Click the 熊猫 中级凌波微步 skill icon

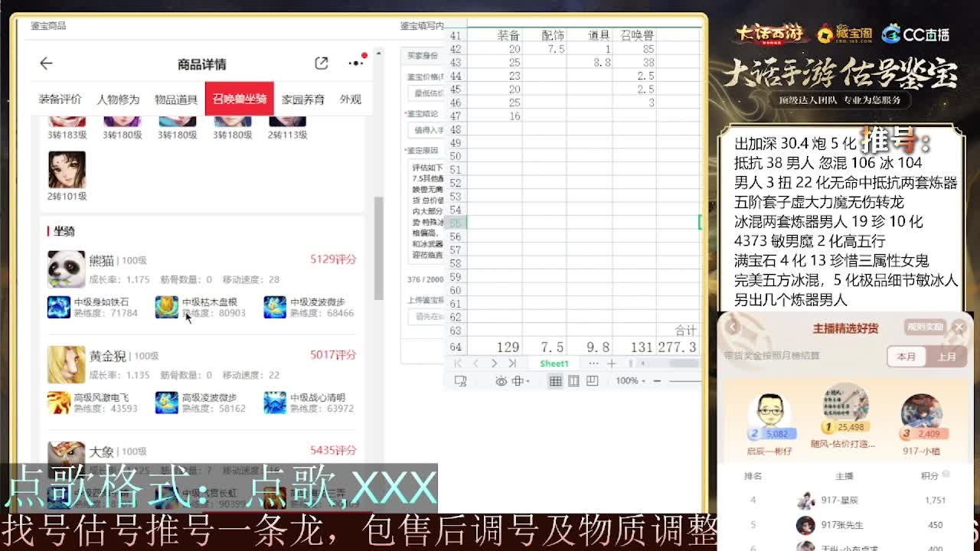(x=275, y=307)
